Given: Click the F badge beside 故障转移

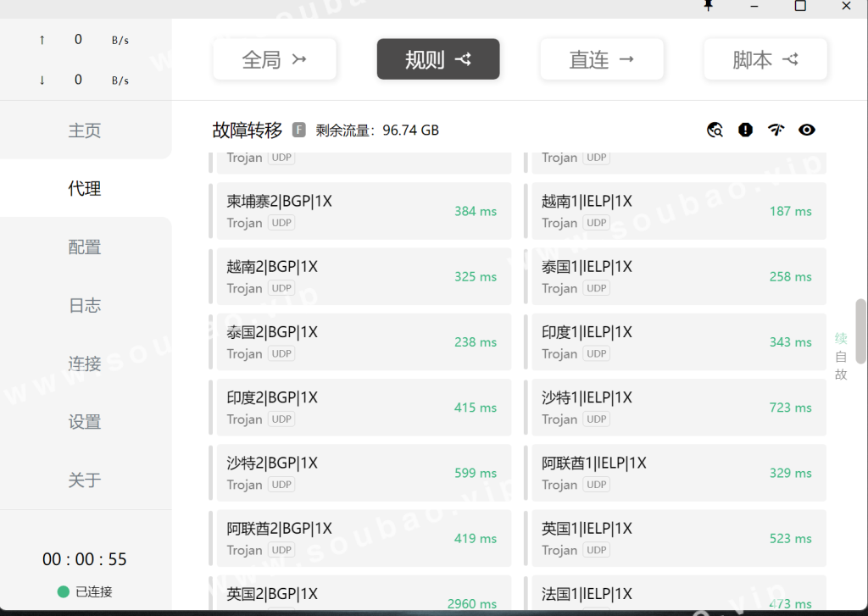Looking at the screenshot, I should (298, 130).
